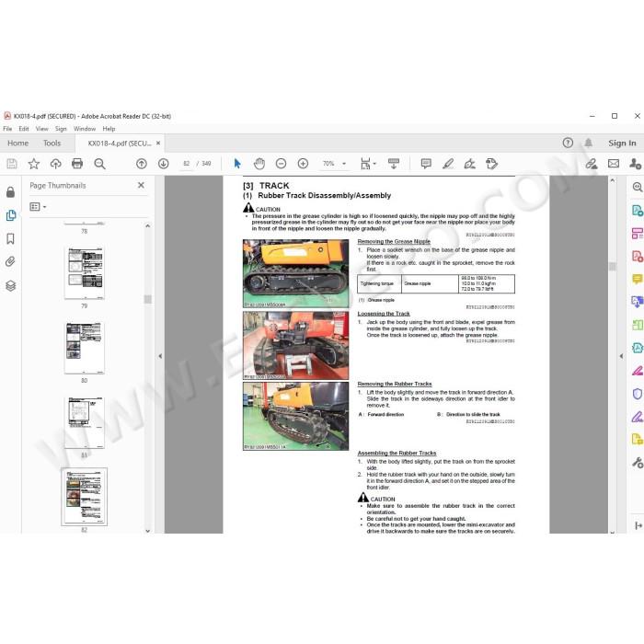Collapse the left navigation pane arrow
The width and height of the screenshot is (644, 644).
160,356
